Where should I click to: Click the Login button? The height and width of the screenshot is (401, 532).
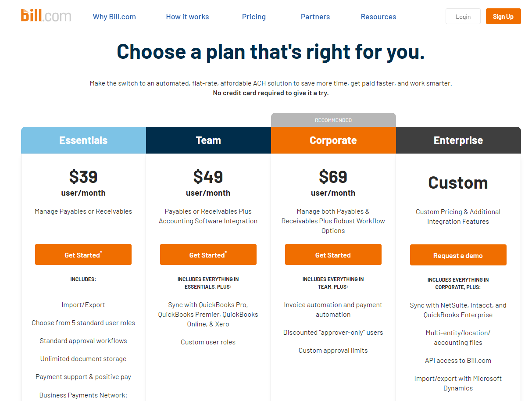pos(463,17)
